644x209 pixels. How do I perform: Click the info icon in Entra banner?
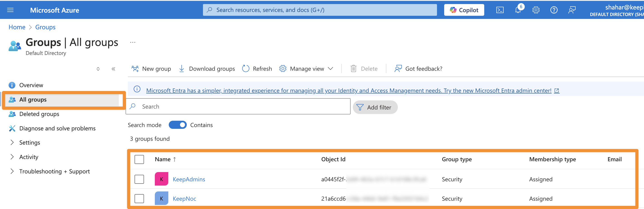137,89
